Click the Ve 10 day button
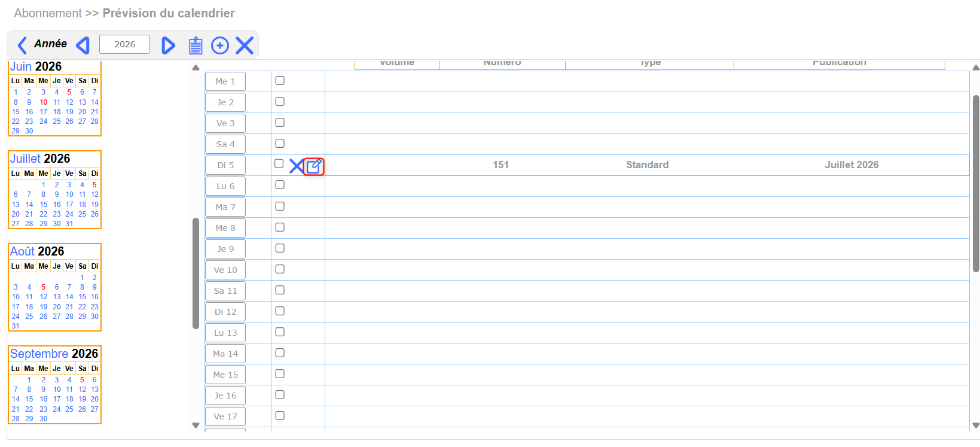980x447 pixels. point(225,270)
